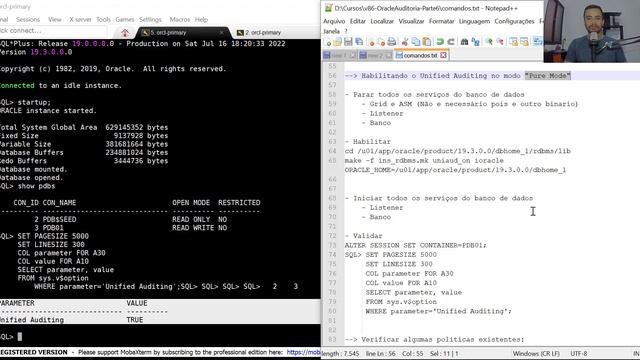
Task: Click the Close All icon in Notepad++ toolbar
Action: click(381, 42)
